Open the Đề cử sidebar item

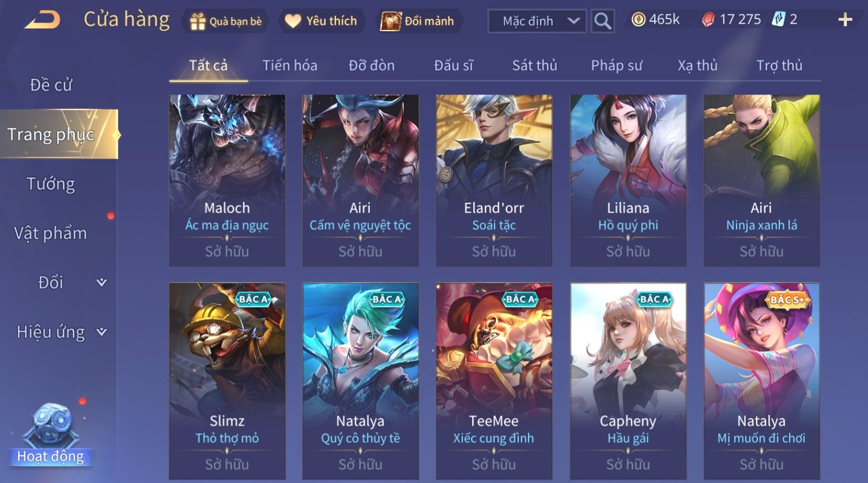click(x=51, y=85)
